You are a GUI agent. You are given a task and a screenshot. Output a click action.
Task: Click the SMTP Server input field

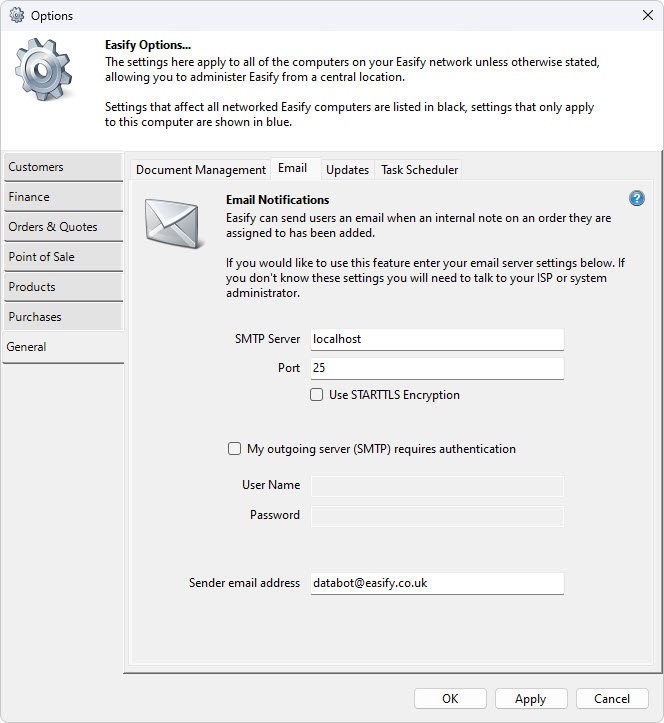pos(437,339)
